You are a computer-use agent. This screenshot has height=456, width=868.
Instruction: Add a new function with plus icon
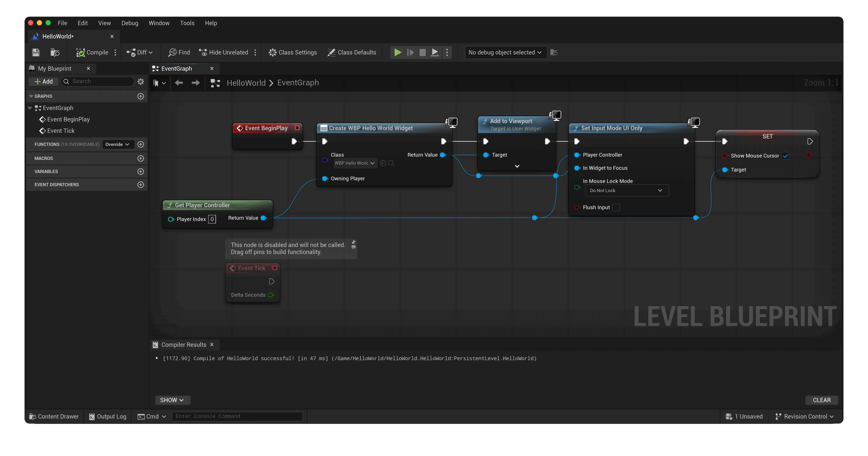141,144
